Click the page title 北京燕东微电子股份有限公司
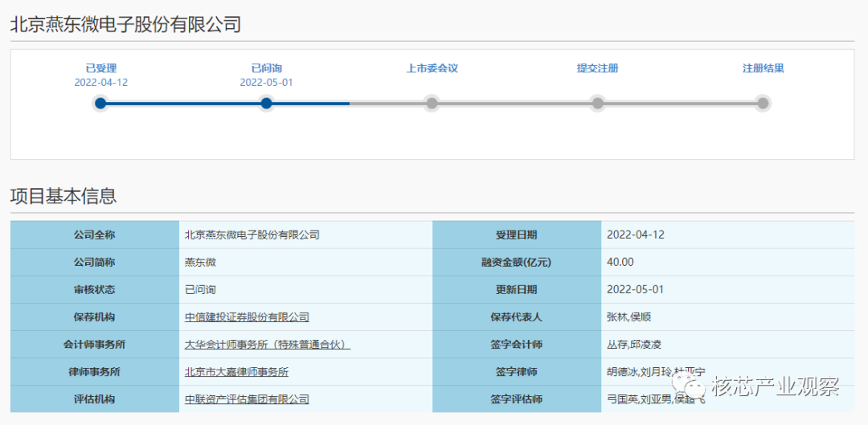This screenshot has height=425, width=868. click(125, 25)
